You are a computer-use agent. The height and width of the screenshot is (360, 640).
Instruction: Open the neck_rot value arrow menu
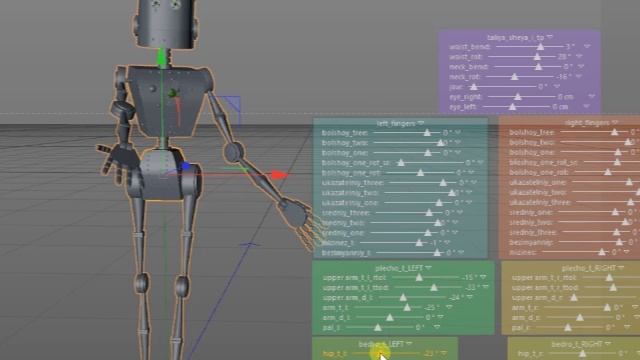(x=579, y=77)
